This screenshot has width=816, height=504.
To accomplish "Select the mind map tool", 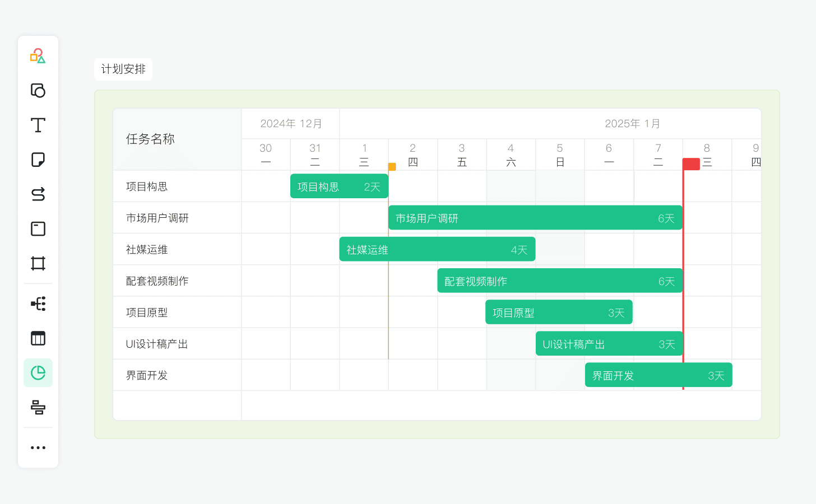I will click(x=38, y=304).
